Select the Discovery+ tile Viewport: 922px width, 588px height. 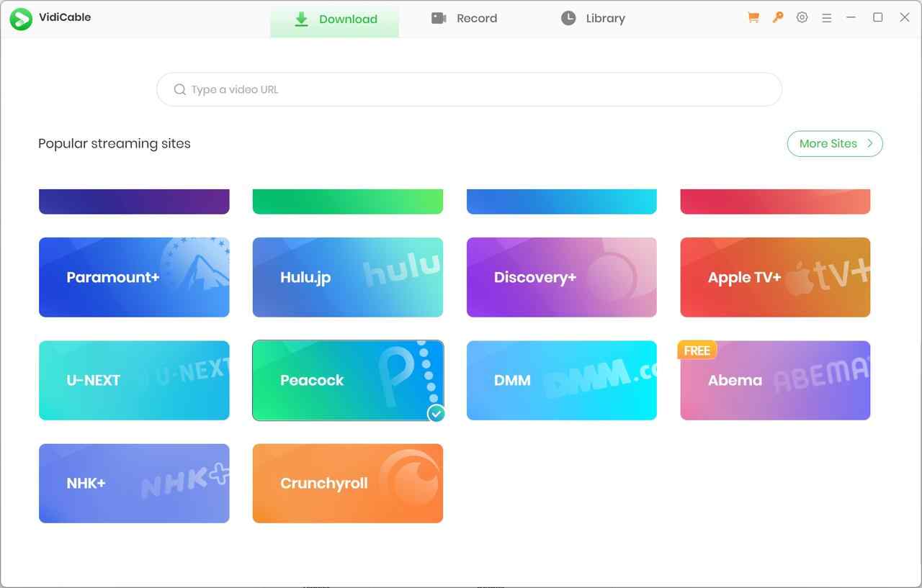[561, 277]
